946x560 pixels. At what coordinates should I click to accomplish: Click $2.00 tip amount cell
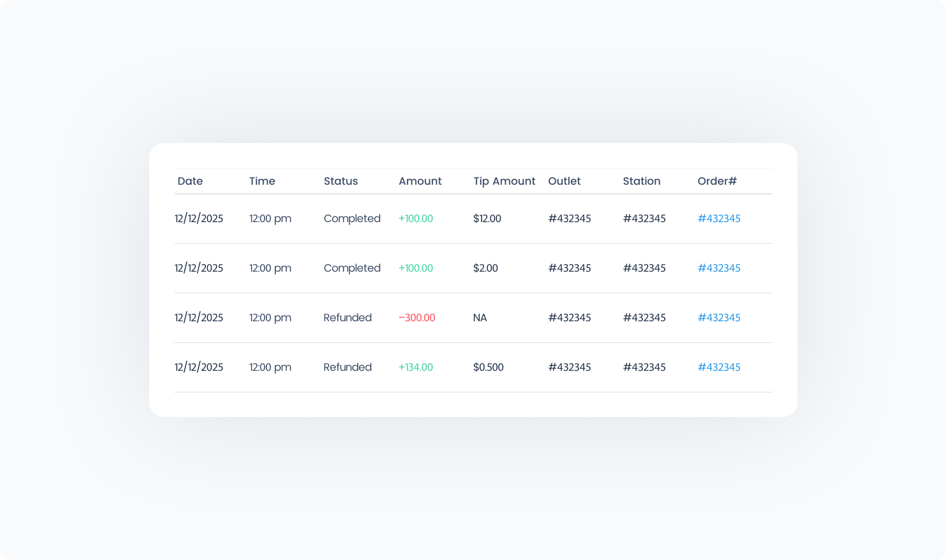click(485, 268)
